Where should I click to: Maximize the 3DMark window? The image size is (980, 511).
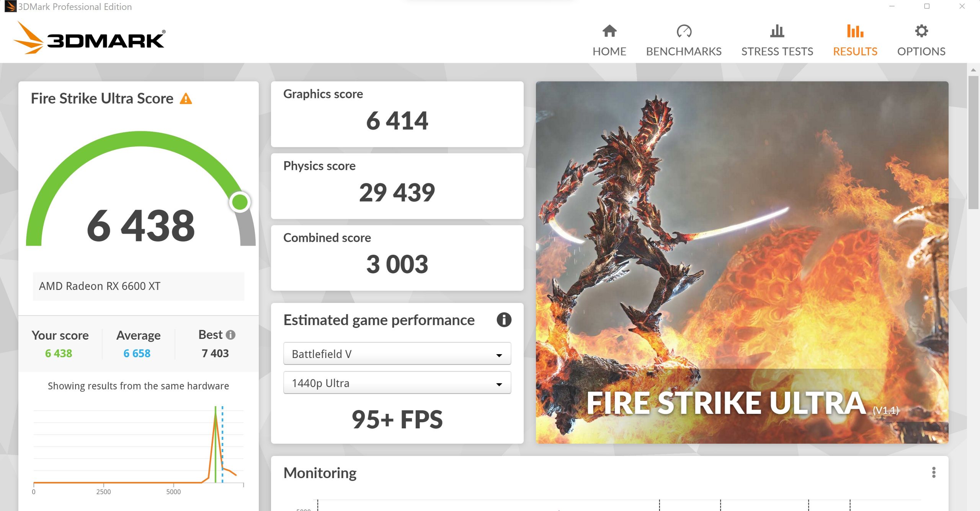(927, 6)
